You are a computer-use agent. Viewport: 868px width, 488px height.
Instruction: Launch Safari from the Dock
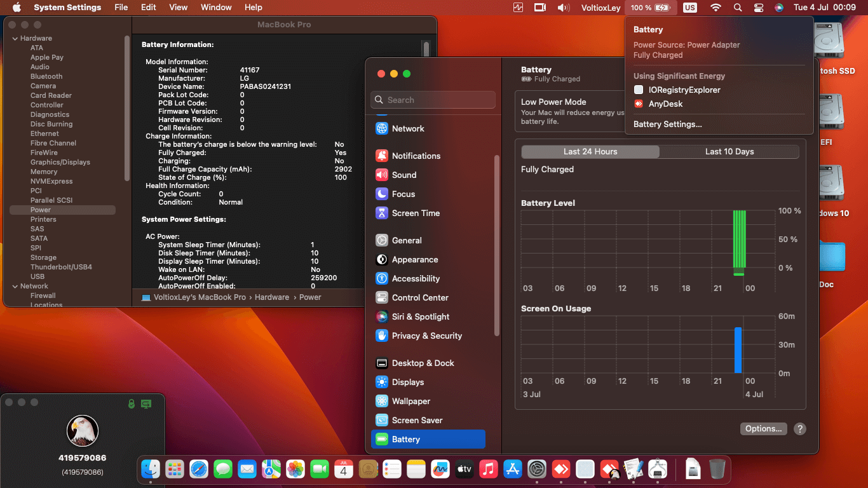click(x=199, y=470)
